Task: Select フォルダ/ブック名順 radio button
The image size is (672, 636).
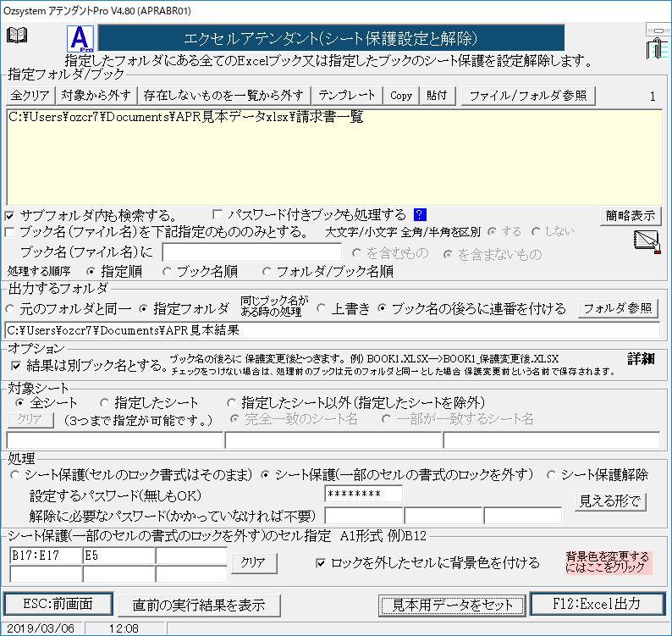Action: (267, 272)
